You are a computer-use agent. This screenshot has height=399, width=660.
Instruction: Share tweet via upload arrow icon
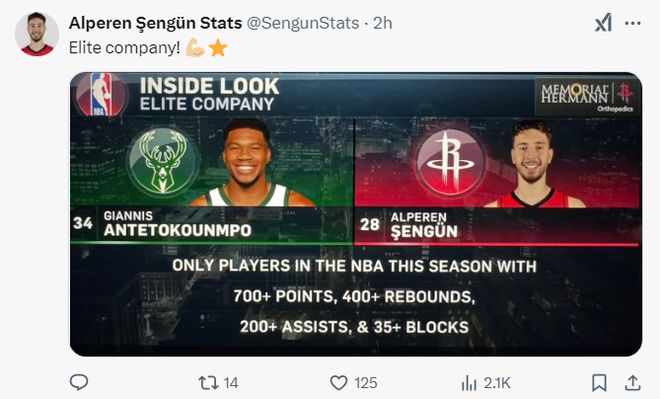[x=632, y=383]
